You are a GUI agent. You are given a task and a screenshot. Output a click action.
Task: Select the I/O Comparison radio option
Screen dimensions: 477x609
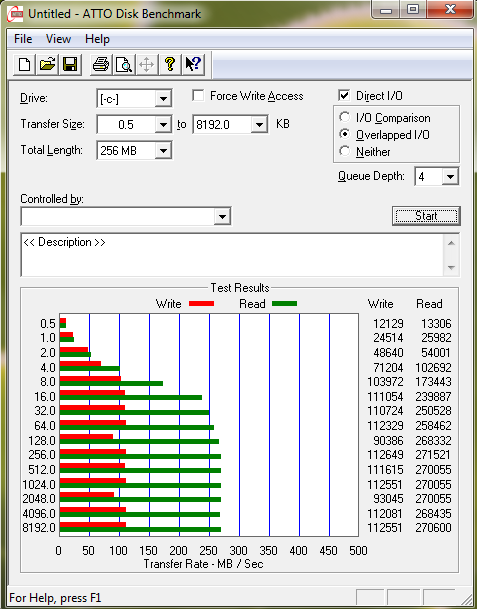point(345,117)
